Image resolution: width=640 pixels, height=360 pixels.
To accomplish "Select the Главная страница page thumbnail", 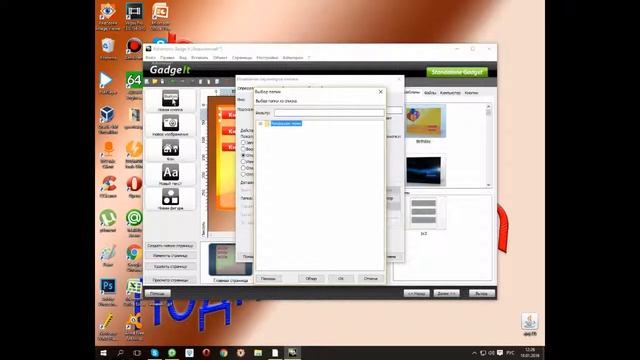I will click(230, 260).
